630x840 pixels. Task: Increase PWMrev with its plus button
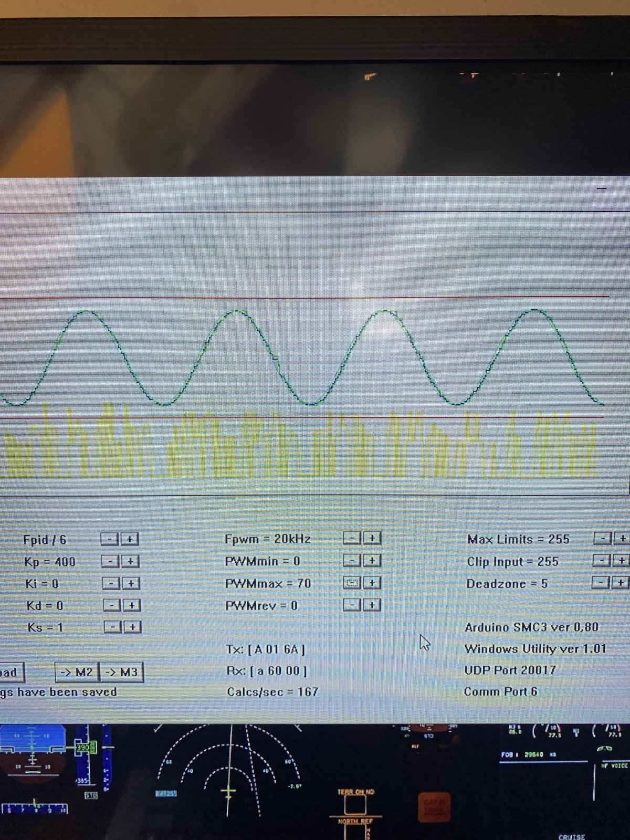pyautogui.click(x=372, y=605)
